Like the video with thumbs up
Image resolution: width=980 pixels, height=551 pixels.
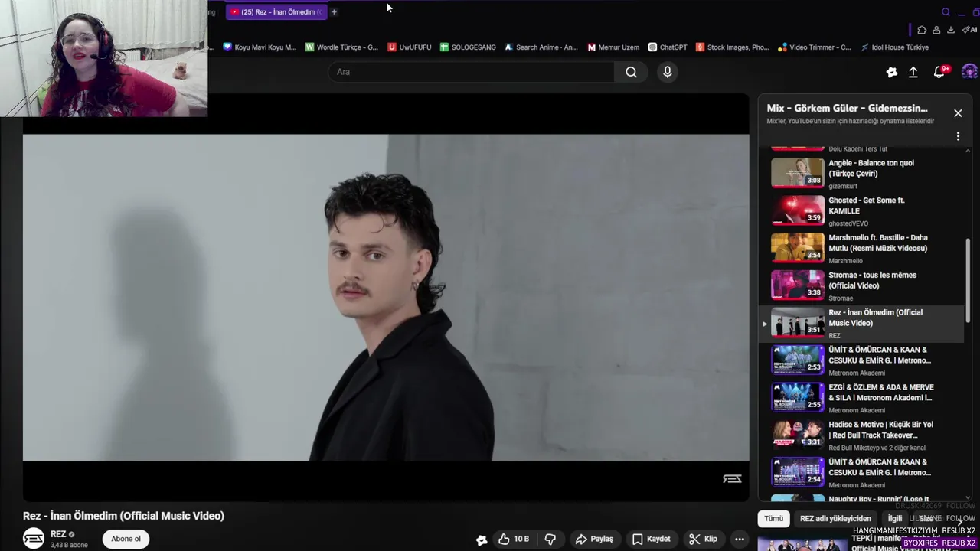tap(514, 539)
